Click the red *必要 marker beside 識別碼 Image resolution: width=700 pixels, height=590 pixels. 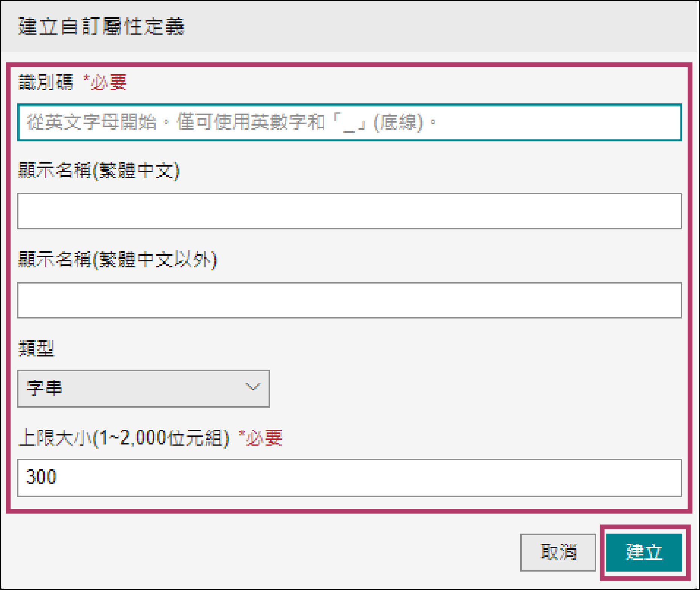[x=106, y=82]
